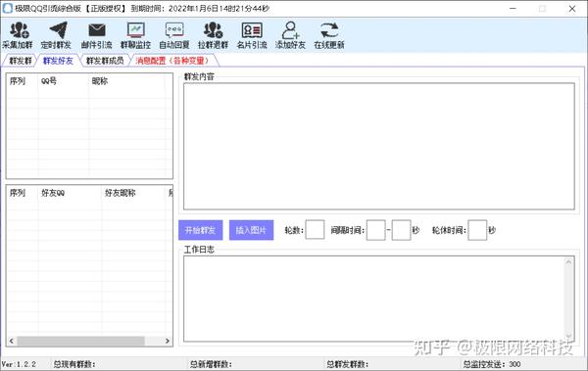Click the 总群发群数 status entry
This screenshot has width=588, height=371.
[x=347, y=364]
